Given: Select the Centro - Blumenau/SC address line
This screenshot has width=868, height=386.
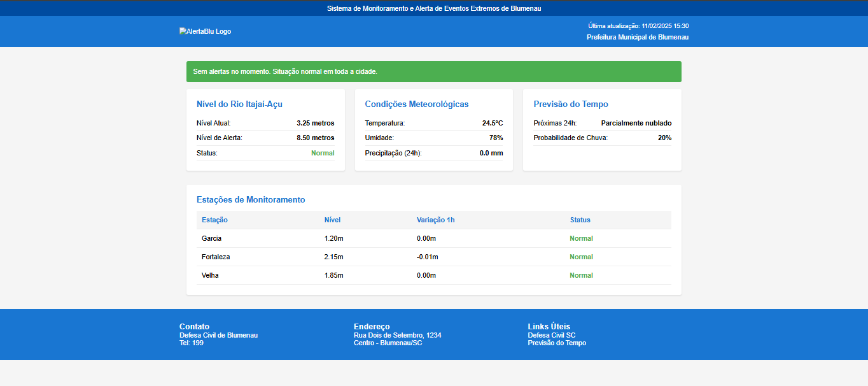Looking at the screenshot, I should click(x=388, y=343).
